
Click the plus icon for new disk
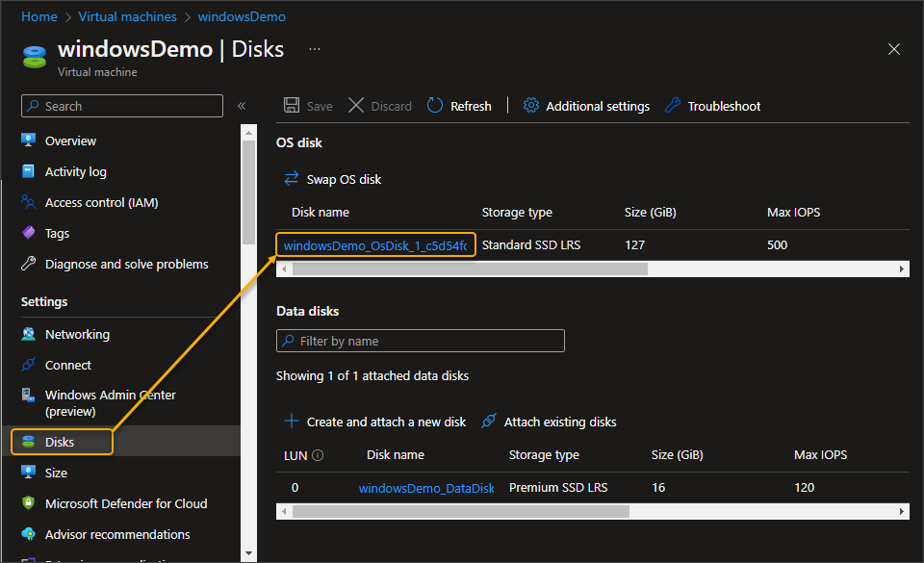coord(291,421)
